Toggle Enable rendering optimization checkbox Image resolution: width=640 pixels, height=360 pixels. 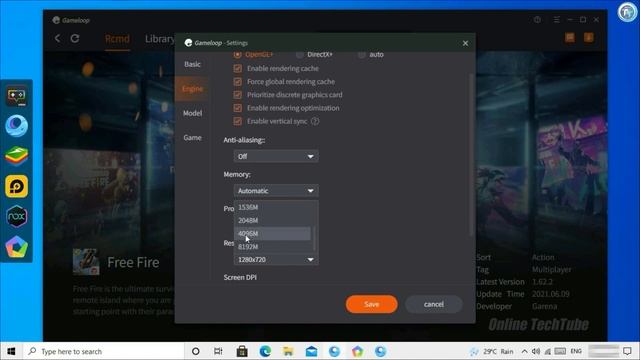point(238,108)
